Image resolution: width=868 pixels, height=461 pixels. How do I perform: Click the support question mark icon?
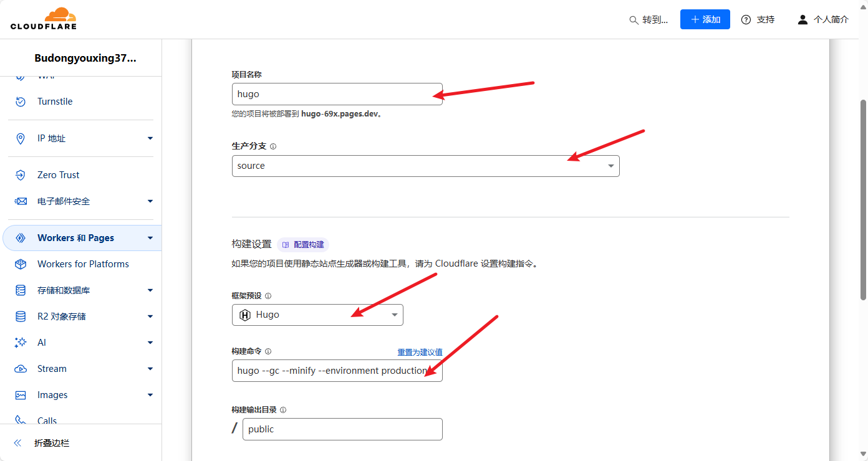pos(746,20)
